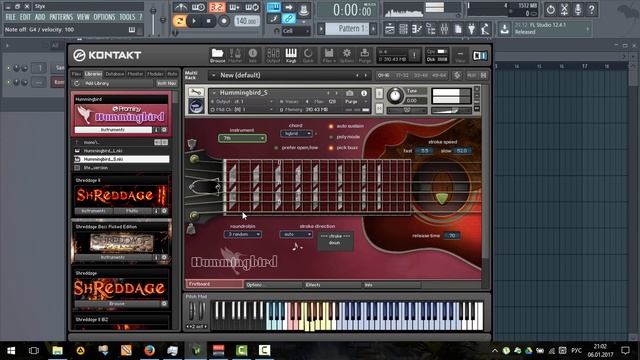The height and width of the screenshot is (360, 640).
Task: Toggle FL Studio pattern/song mode button
Action: coord(179,20)
